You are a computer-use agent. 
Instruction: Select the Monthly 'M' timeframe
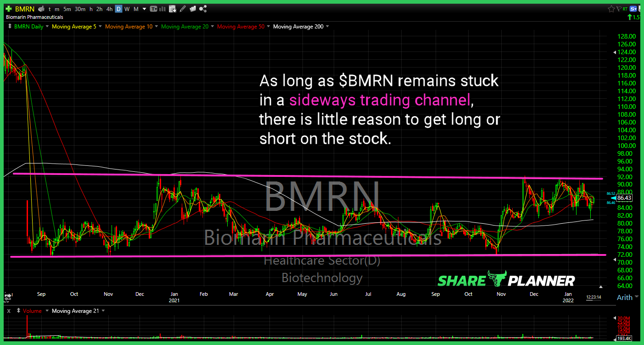136,9
